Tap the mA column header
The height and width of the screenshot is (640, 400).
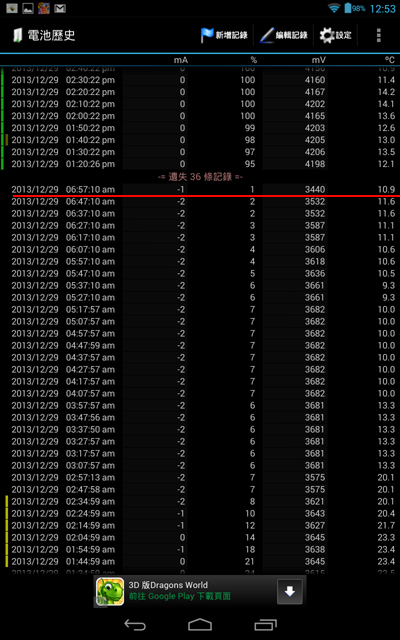click(x=181, y=60)
